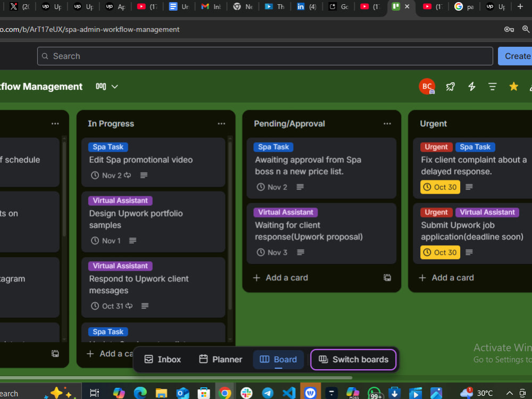Click create-from-template icon in Pending/Approval list
The height and width of the screenshot is (399, 532).
[387, 278]
